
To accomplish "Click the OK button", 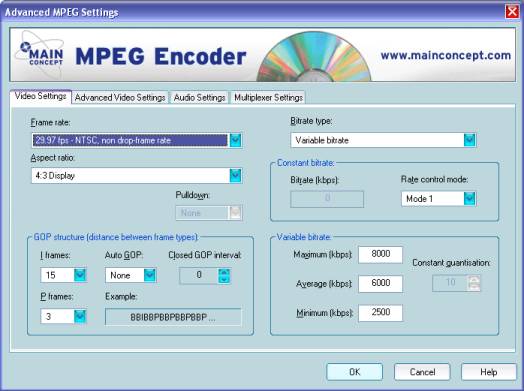I will [355, 372].
